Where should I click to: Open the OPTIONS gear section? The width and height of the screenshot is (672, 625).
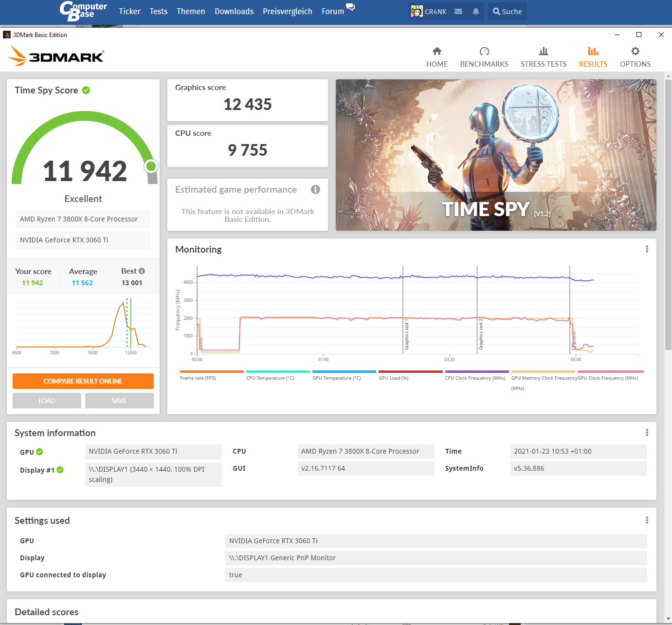pos(635,57)
